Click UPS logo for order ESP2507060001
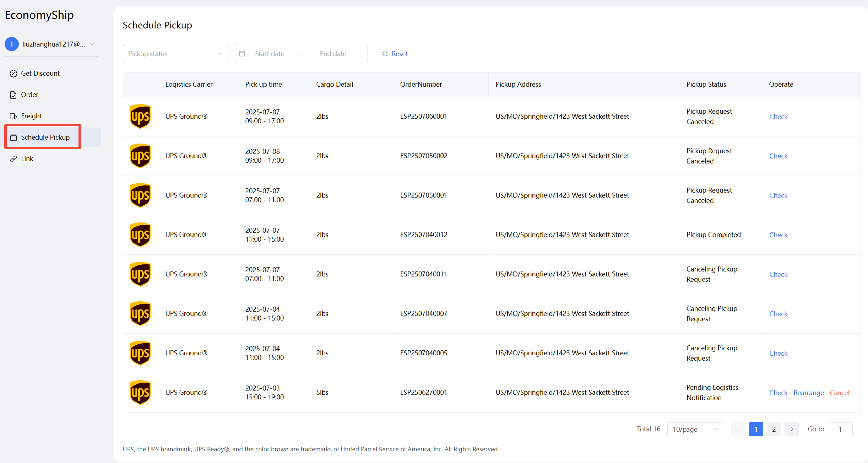The width and height of the screenshot is (868, 463). pyautogui.click(x=140, y=117)
